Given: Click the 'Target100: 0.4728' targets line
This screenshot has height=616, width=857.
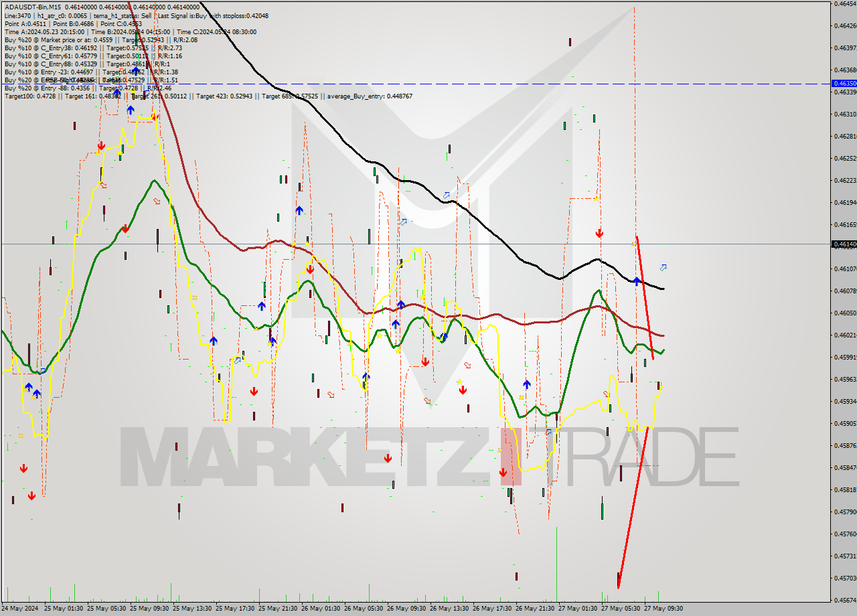Looking at the screenshot, I should [x=208, y=96].
